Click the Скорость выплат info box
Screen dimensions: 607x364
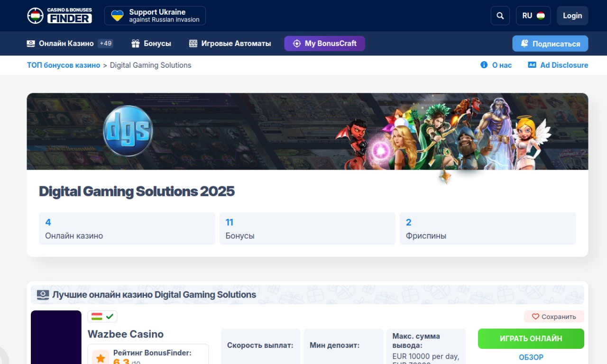pyautogui.click(x=261, y=346)
